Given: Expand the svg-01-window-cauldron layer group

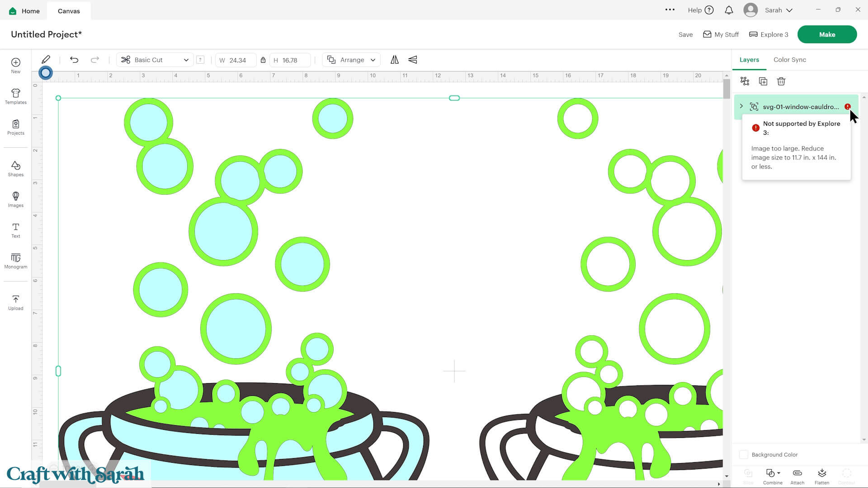Looking at the screenshot, I should click(x=741, y=106).
